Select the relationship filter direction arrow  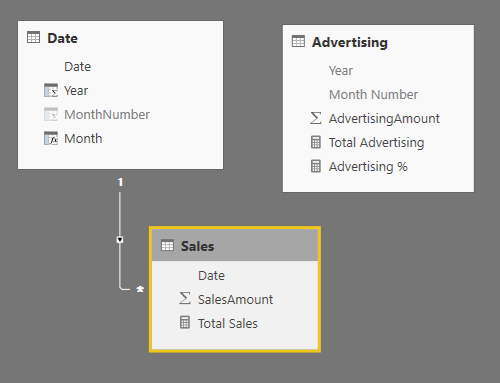(x=120, y=240)
